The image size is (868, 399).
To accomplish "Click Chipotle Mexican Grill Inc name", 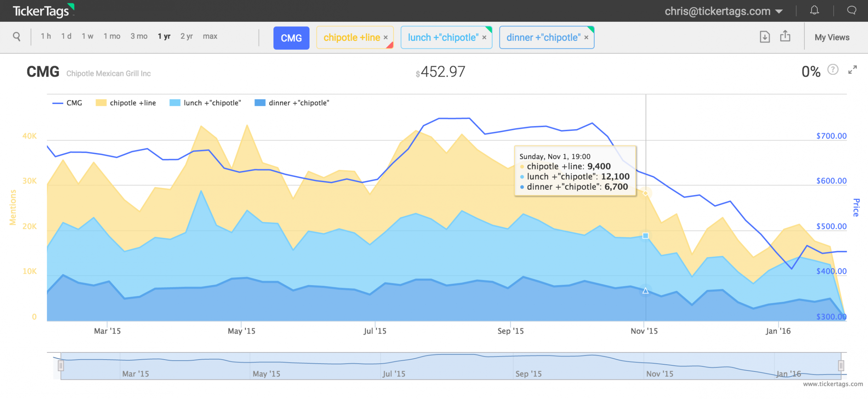I will [109, 73].
